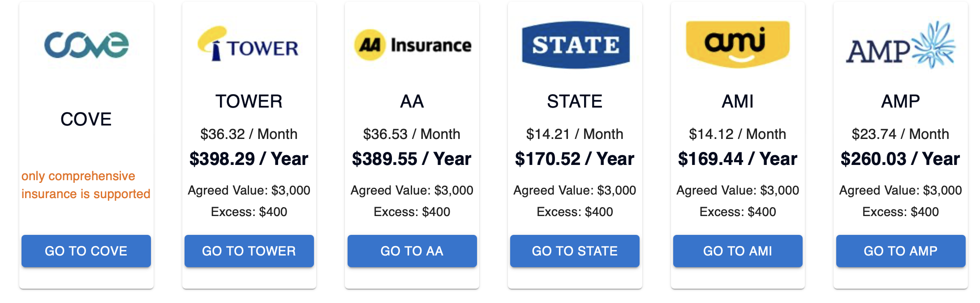Click the AA Insurance logo
Screen dimensions: 980x303
412,44
